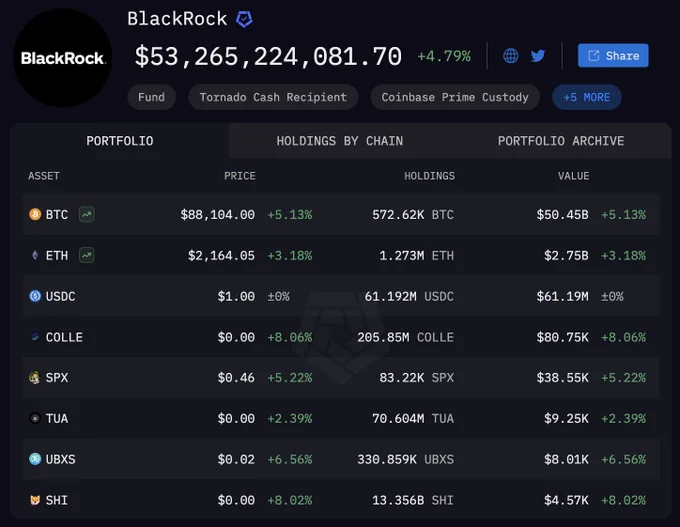
Task: Click the UBXS token icon
Action: pyautogui.click(x=35, y=459)
